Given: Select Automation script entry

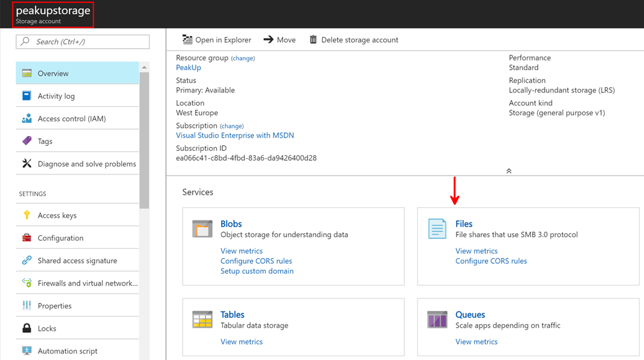Looking at the screenshot, I should [77, 351].
